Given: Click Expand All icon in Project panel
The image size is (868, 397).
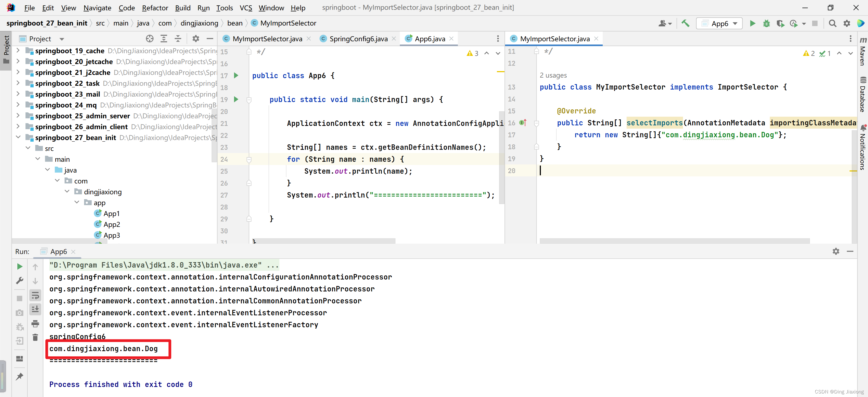Looking at the screenshot, I should [x=164, y=39].
